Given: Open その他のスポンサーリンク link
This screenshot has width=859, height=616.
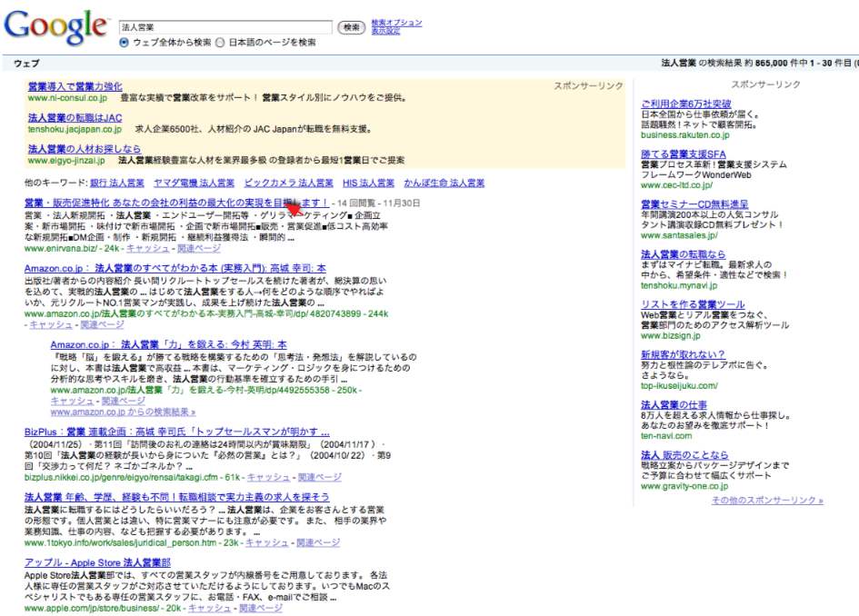Looking at the screenshot, I should 767,501.
